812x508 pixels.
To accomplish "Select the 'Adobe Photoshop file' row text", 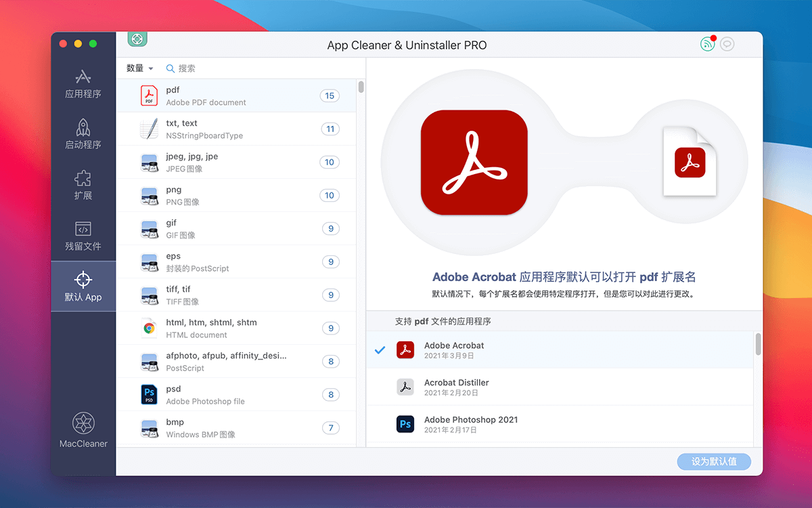I will tap(205, 401).
